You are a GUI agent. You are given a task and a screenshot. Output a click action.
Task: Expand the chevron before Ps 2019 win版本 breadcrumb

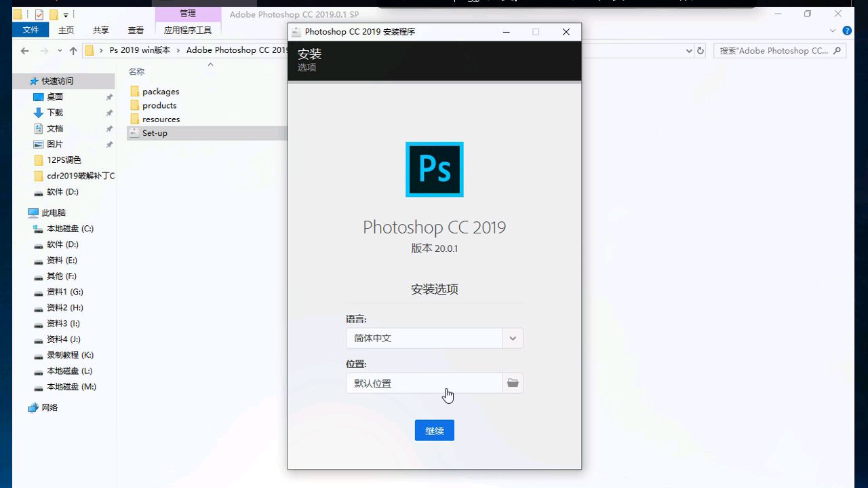tap(102, 50)
